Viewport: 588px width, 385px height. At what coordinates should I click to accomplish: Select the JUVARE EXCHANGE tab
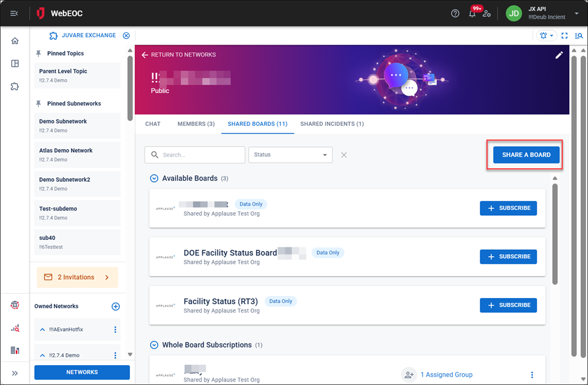click(x=89, y=35)
